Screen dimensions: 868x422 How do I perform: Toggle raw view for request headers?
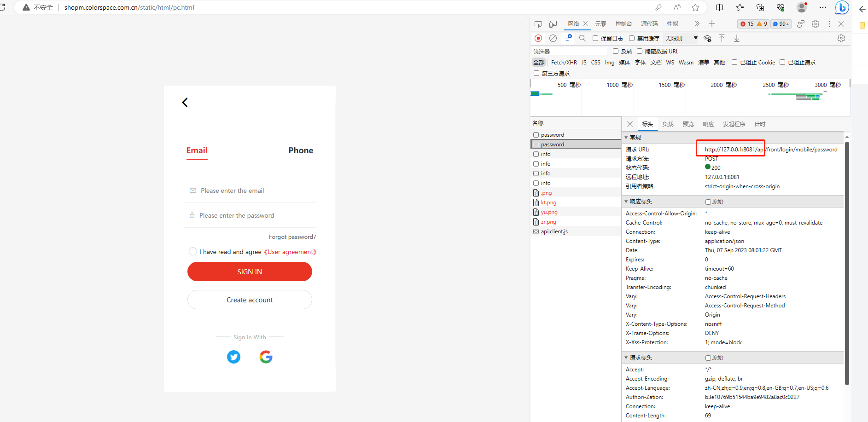coord(708,358)
